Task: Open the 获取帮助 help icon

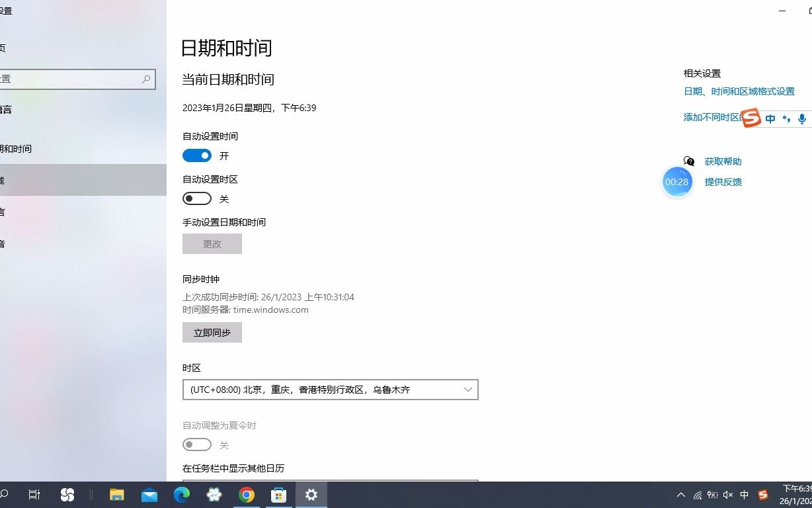Action: [688, 160]
